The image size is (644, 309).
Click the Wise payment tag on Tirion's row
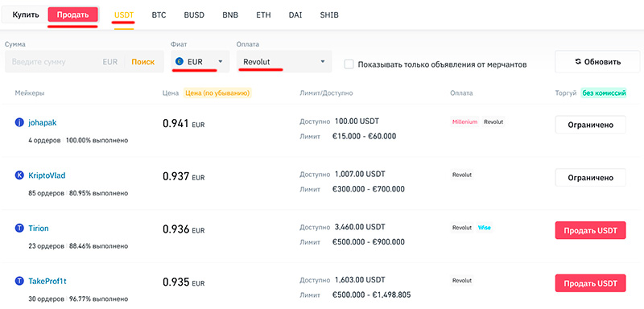485,228
